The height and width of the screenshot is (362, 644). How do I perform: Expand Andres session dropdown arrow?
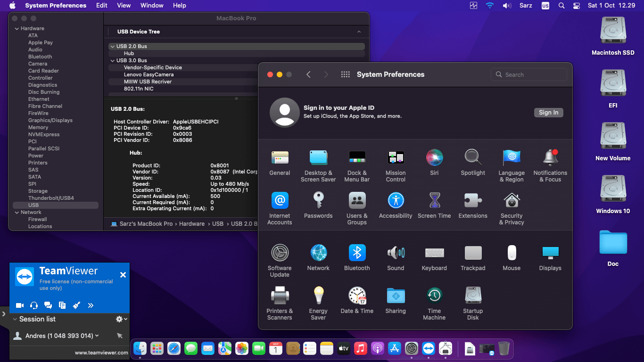(x=97, y=336)
